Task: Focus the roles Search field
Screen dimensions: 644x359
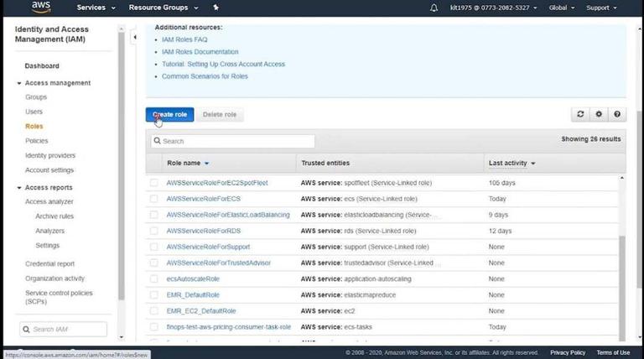Action: tap(232, 141)
